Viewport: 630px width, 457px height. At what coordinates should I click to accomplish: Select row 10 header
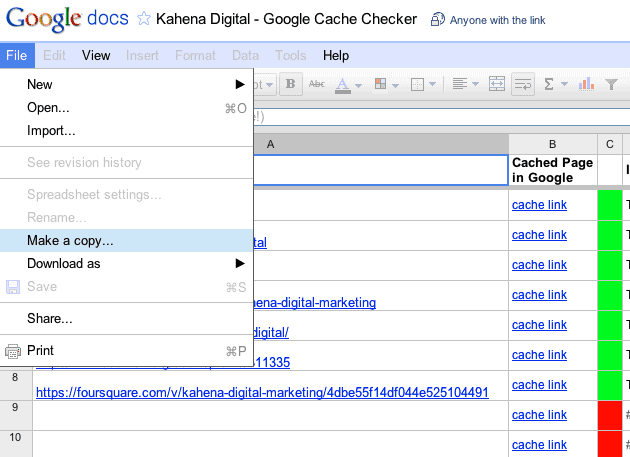[x=16, y=443]
